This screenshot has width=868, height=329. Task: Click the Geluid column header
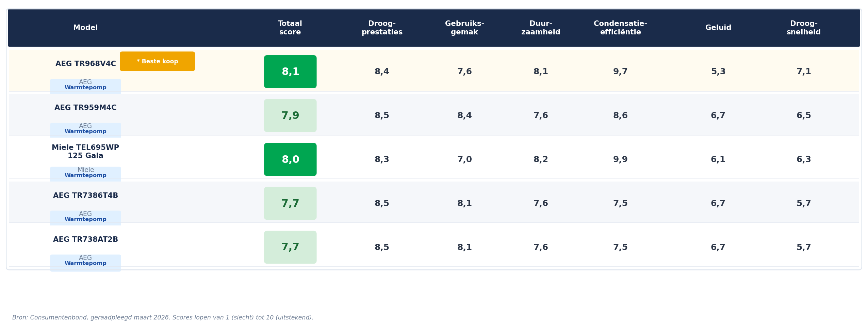pos(718,28)
